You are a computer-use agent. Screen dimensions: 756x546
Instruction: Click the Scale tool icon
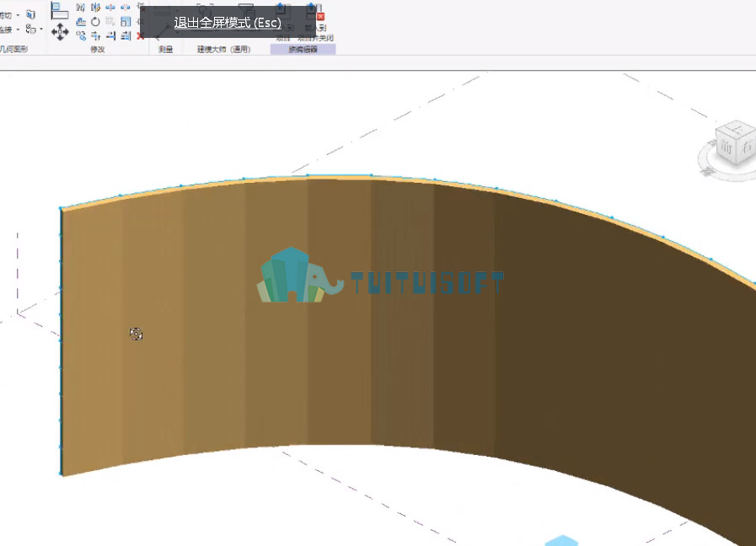[126, 22]
